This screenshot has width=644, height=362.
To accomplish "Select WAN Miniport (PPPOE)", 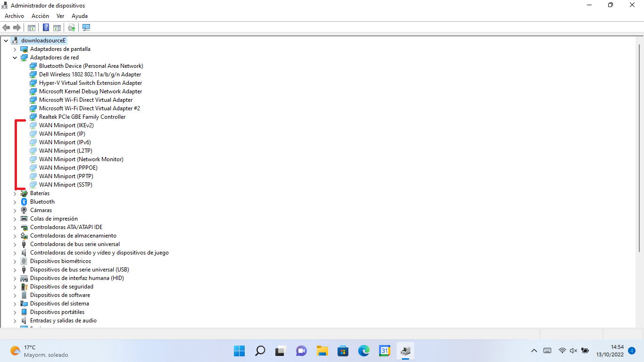I will pos(68,168).
